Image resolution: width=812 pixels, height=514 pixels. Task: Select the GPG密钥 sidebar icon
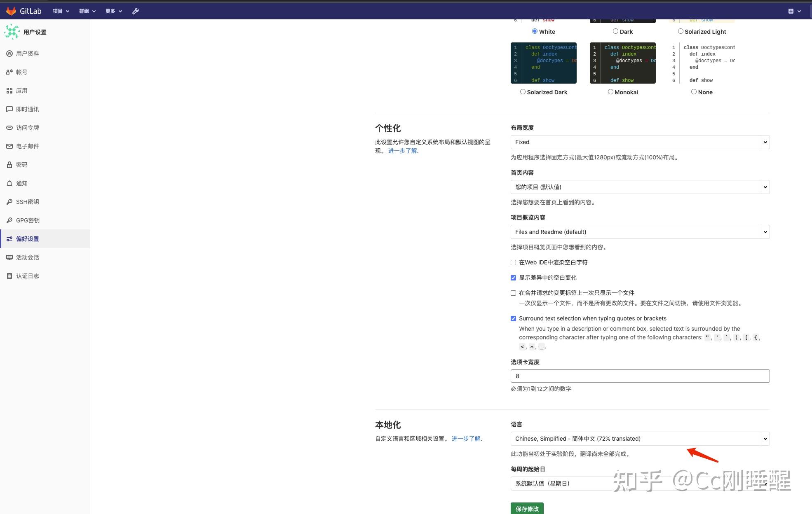[x=9, y=220]
